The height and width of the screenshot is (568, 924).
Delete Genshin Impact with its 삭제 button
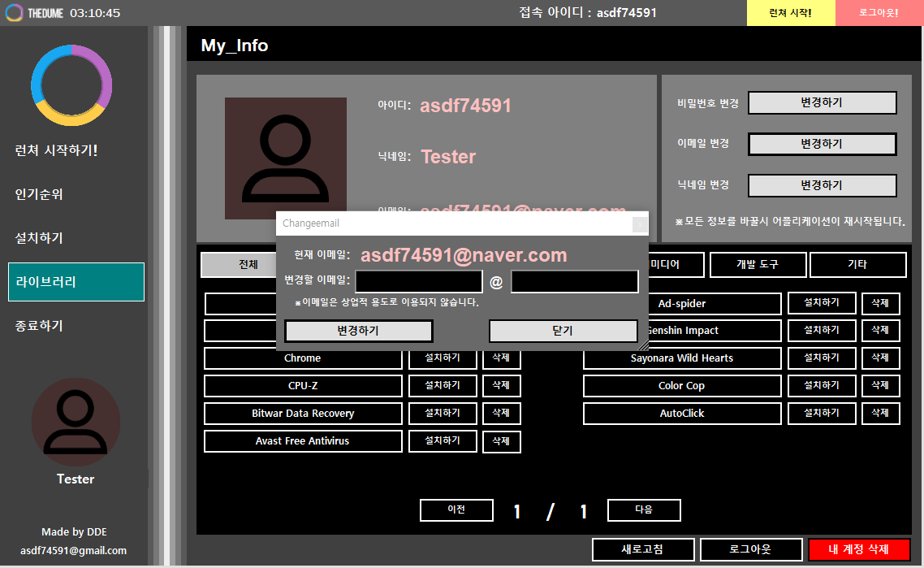pyautogui.click(x=881, y=330)
